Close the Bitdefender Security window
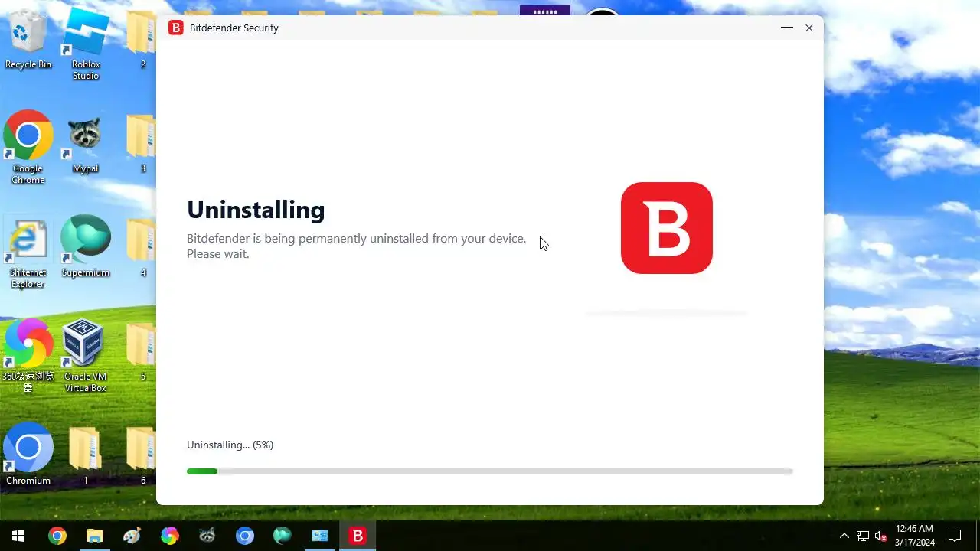 pos(809,28)
